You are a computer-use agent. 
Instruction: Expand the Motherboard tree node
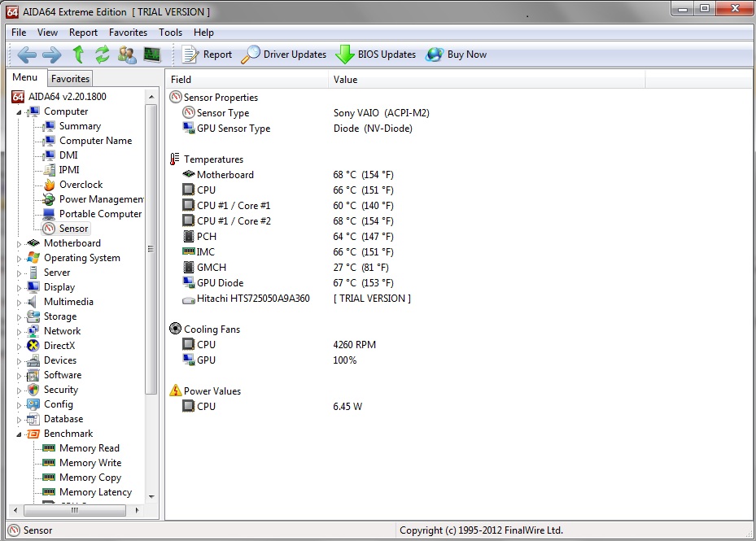pyautogui.click(x=19, y=244)
